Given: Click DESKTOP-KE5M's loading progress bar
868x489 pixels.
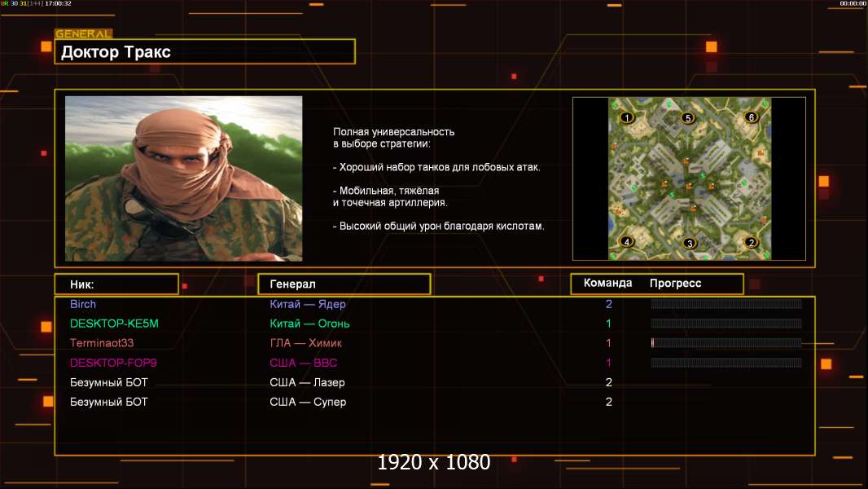Looking at the screenshot, I should click(x=726, y=324).
